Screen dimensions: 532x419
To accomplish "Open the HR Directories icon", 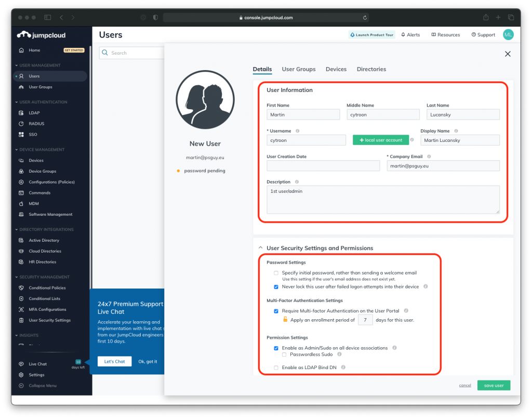I will pos(21,262).
